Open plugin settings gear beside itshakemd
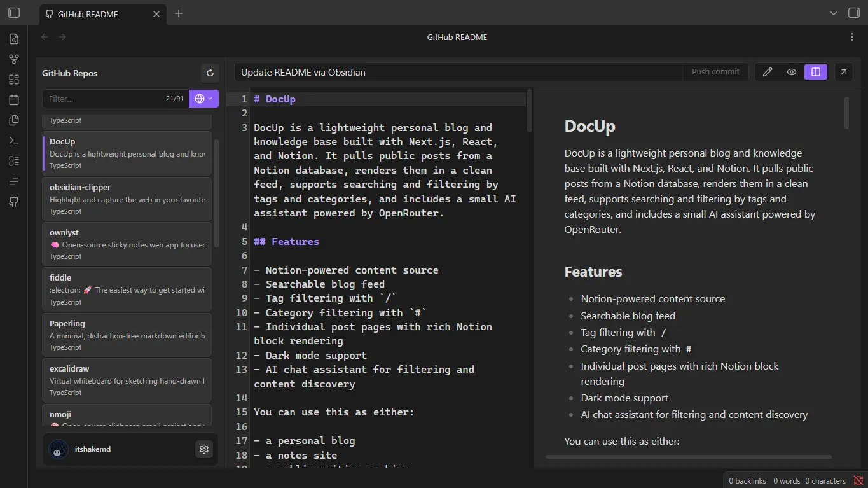The image size is (868, 488). click(x=204, y=449)
